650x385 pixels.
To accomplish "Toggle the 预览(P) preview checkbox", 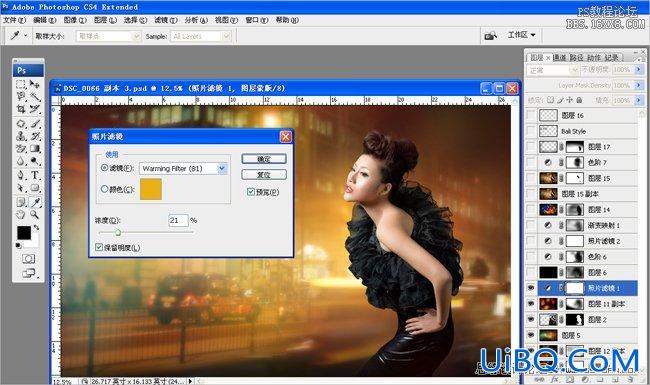I will pos(250,192).
